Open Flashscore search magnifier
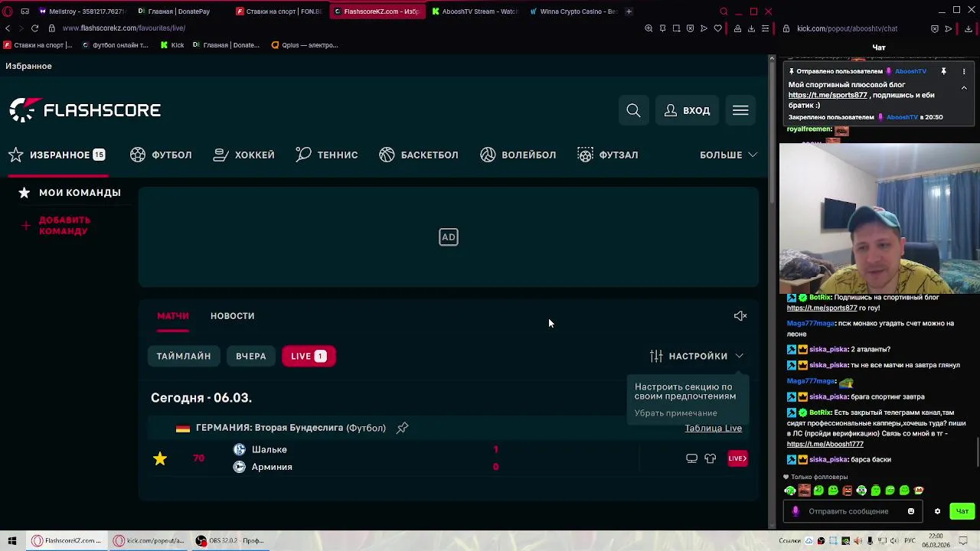The height and width of the screenshot is (551, 980). [x=633, y=111]
